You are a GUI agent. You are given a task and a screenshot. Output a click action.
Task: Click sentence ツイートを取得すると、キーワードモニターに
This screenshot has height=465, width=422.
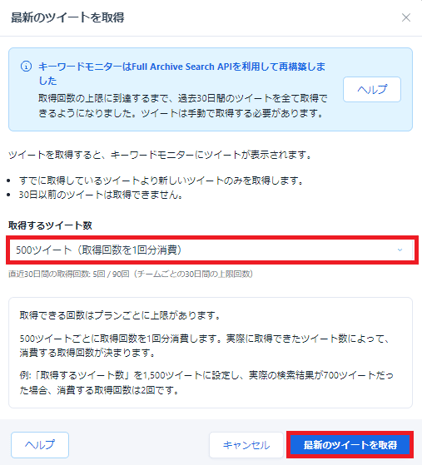pos(160,155)
